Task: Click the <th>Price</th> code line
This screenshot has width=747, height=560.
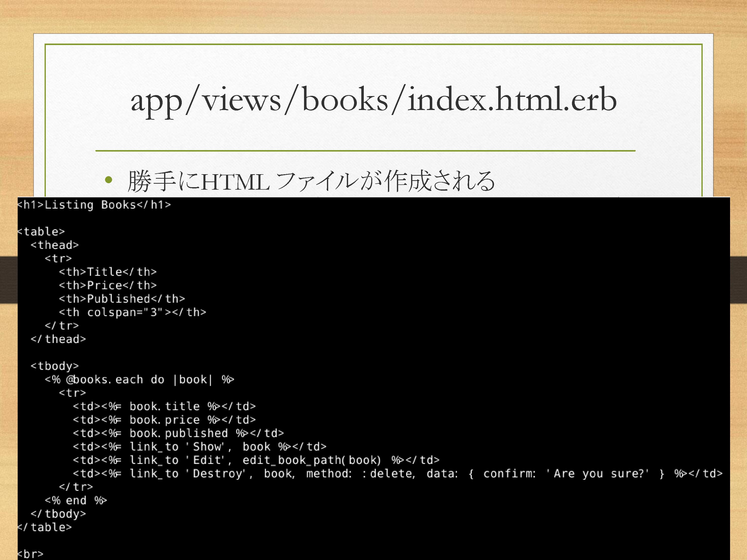Action: (108, 285)
